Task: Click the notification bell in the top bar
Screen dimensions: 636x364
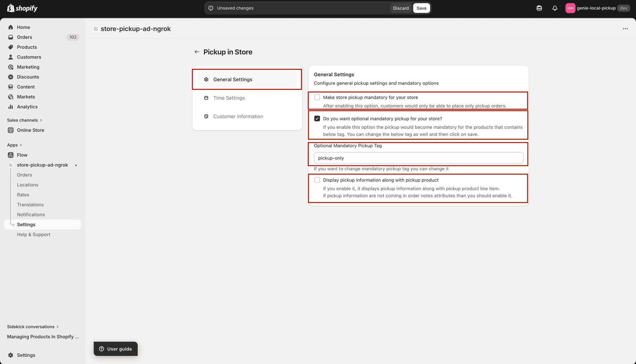Action: pyautogui.click(x=555, y=8)
